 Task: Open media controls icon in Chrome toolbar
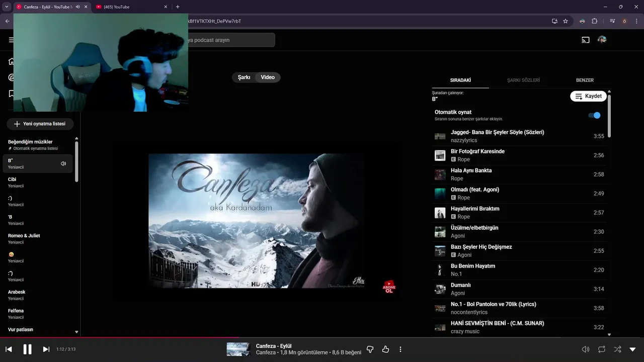point(612,21)
